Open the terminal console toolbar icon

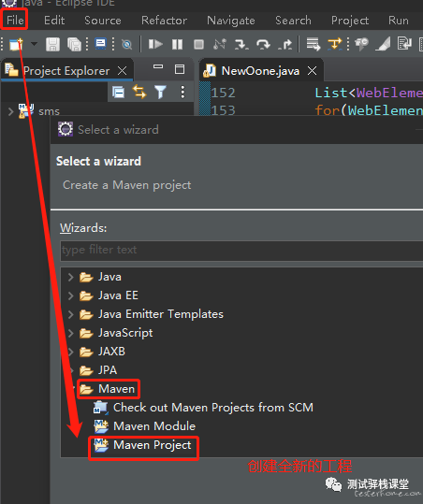[x=101, y=43]
